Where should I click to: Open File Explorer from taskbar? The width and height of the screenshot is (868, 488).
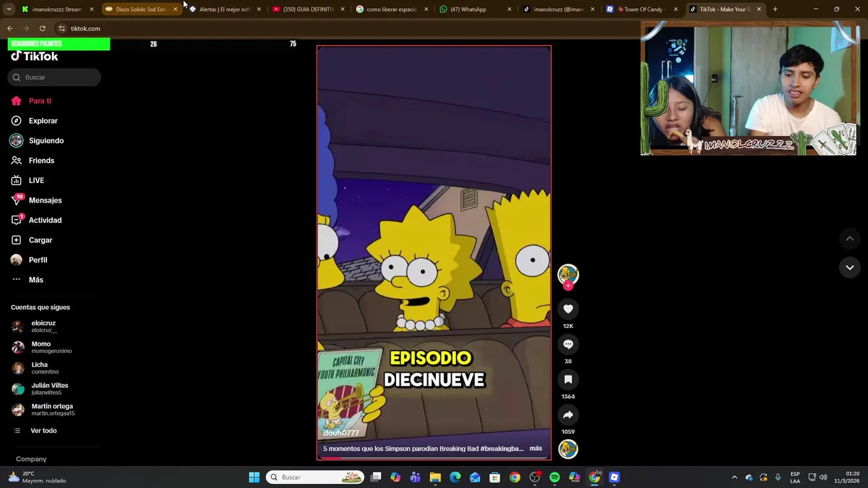pos(435,477)
